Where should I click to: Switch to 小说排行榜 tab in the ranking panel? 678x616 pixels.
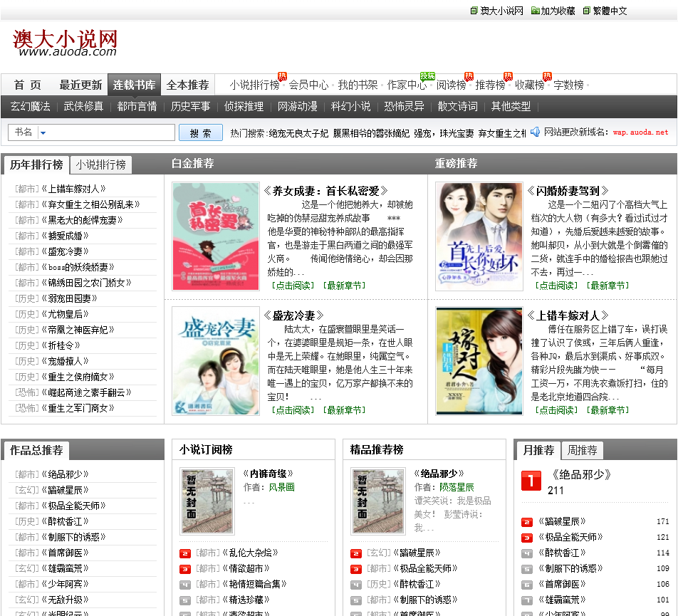100,165
